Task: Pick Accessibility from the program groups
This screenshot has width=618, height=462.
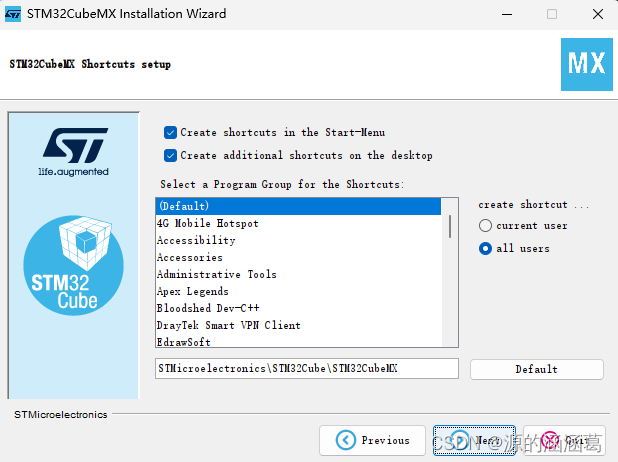Action: click(x=298, y=240)
